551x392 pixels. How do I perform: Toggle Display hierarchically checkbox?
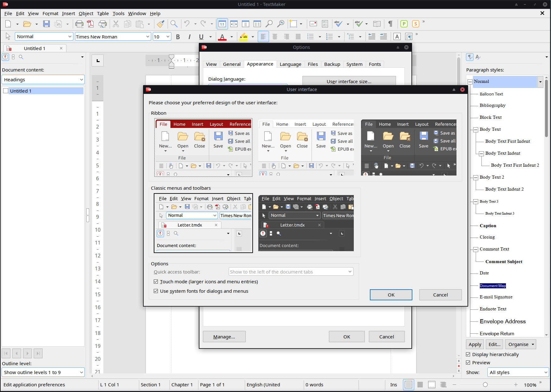click(468, 355)
